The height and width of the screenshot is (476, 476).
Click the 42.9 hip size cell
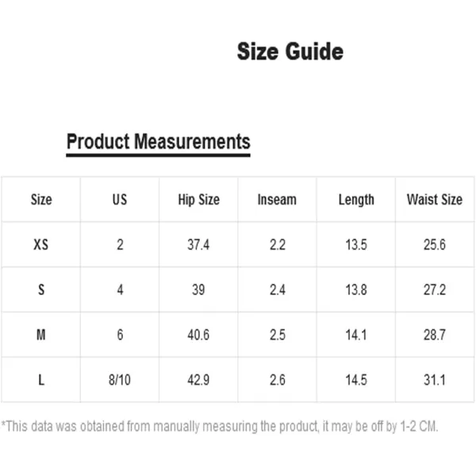click(198, 380)
